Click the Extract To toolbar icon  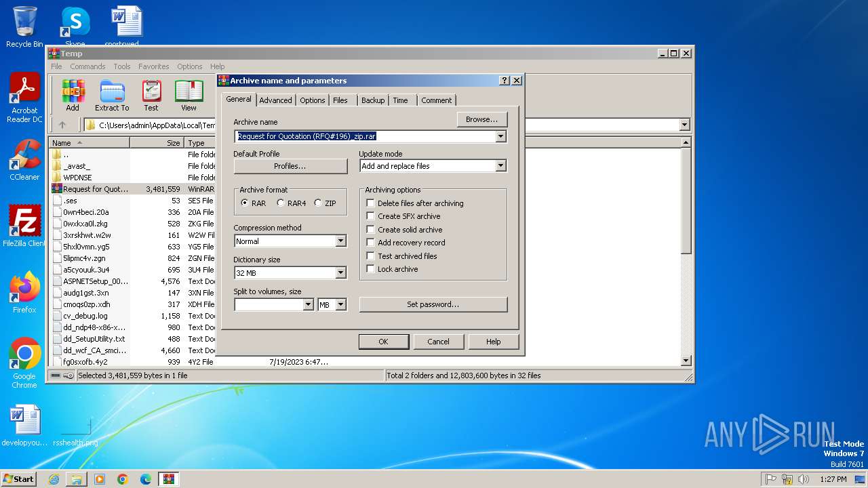pyautogui.click(x=112, y=95)
